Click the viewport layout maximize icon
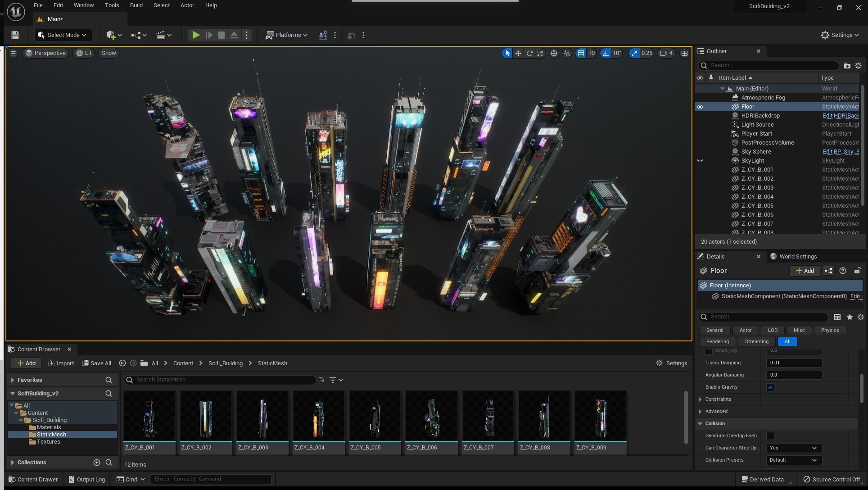The height and width of the screenshot is (490, 868). [x=684, y=53]
